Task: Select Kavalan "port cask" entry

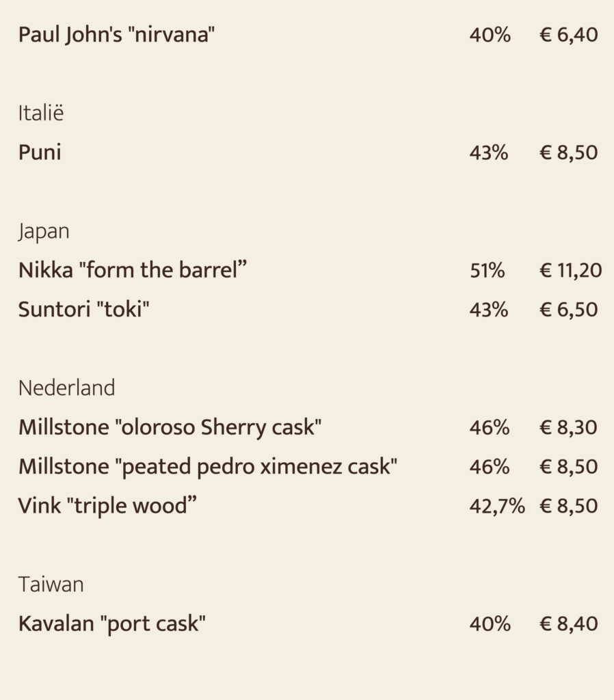Action: (112, 623)
